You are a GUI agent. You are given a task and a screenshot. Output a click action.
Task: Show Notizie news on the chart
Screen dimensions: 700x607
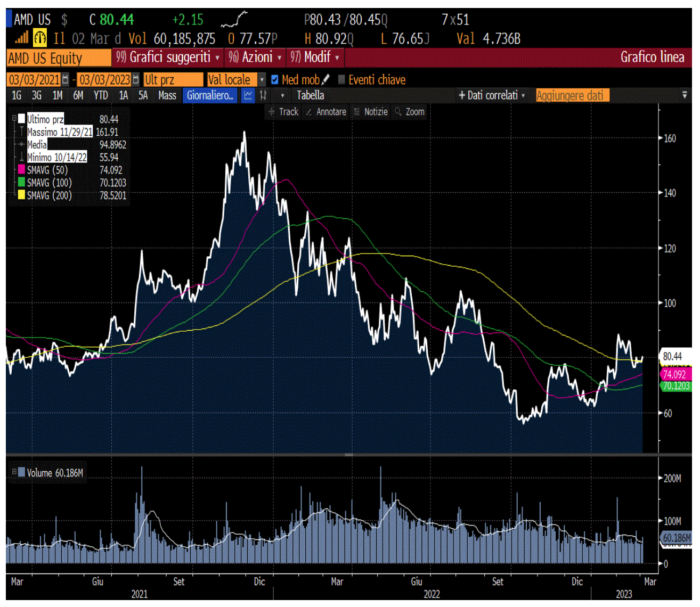pyautogui.click(x=371, y=112)
